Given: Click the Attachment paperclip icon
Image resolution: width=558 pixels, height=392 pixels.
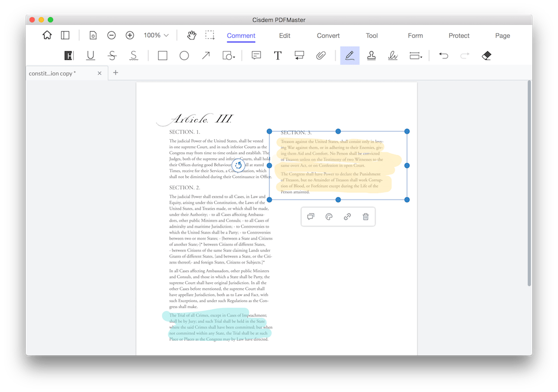Looking at the screenshot, I should [x=320, y=56].
